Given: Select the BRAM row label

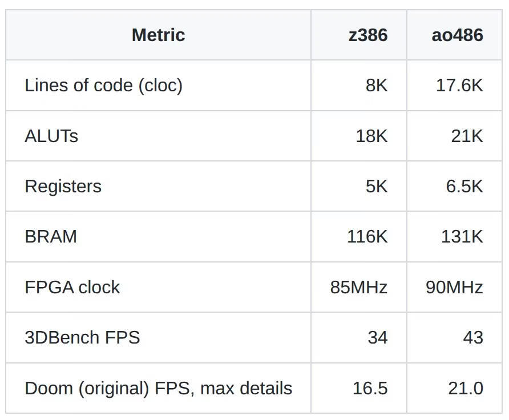Looking at the screenshot, I should click(51, 237).
